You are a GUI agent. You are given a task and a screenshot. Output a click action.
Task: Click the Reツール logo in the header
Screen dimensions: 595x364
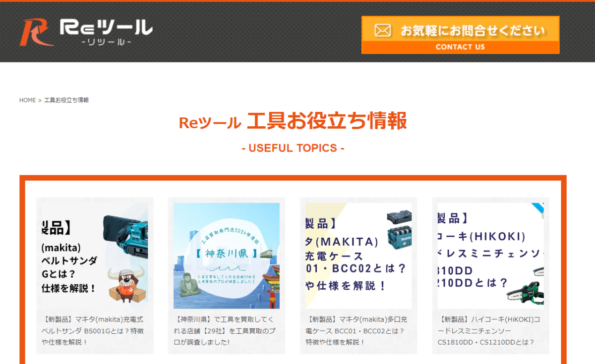[x=86, y=32]
